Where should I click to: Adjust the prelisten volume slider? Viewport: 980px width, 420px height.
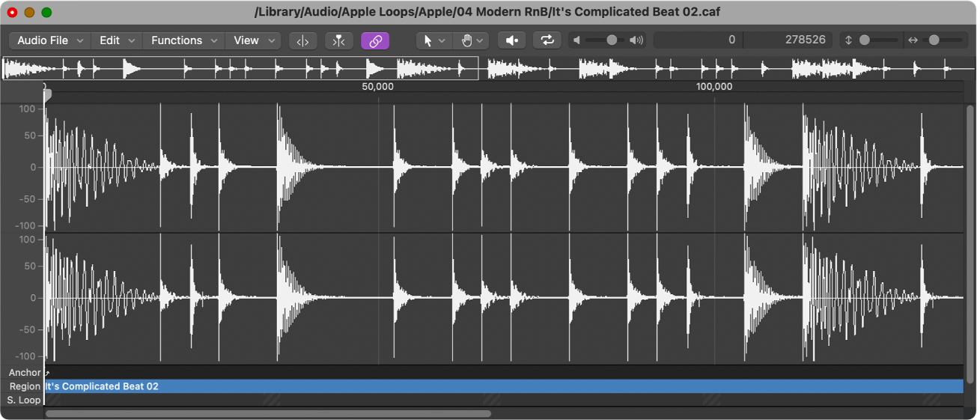pos(612,40)
